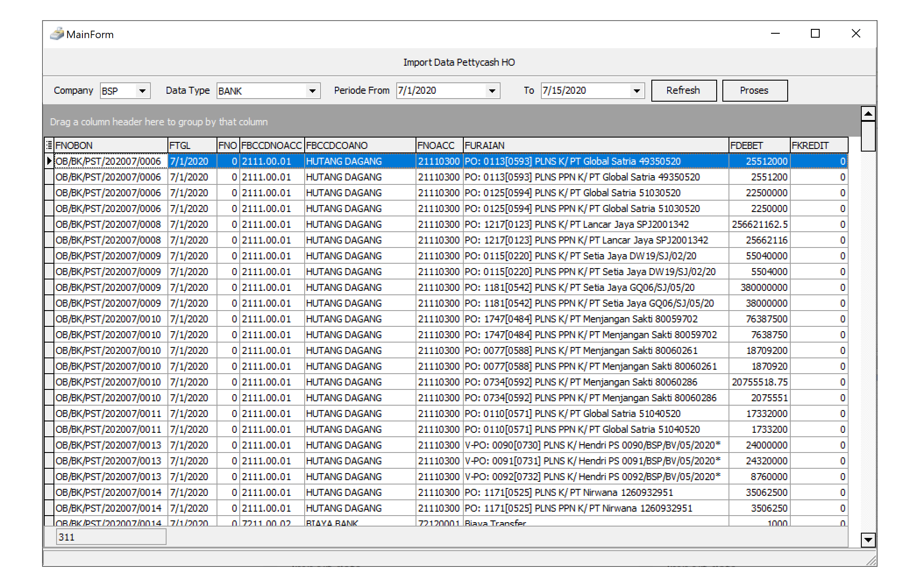Click the current row indicator arrow
The height and width of the screenshot is (587, 924).
(x=49, y=161)
